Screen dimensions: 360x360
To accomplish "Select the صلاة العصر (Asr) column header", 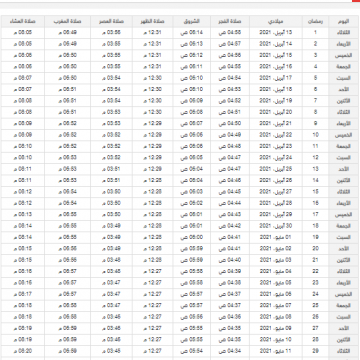I will pos(111,21).
